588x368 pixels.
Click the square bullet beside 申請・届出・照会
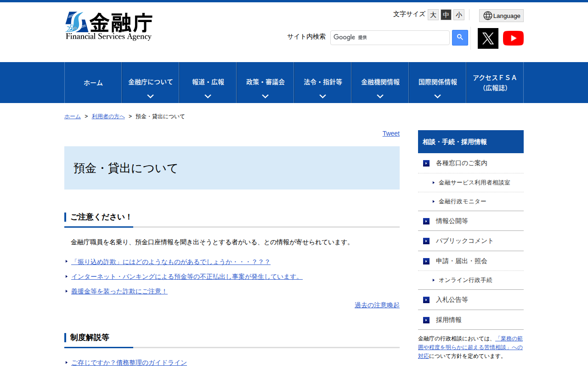pyautogui.click(x=426, y=261)
